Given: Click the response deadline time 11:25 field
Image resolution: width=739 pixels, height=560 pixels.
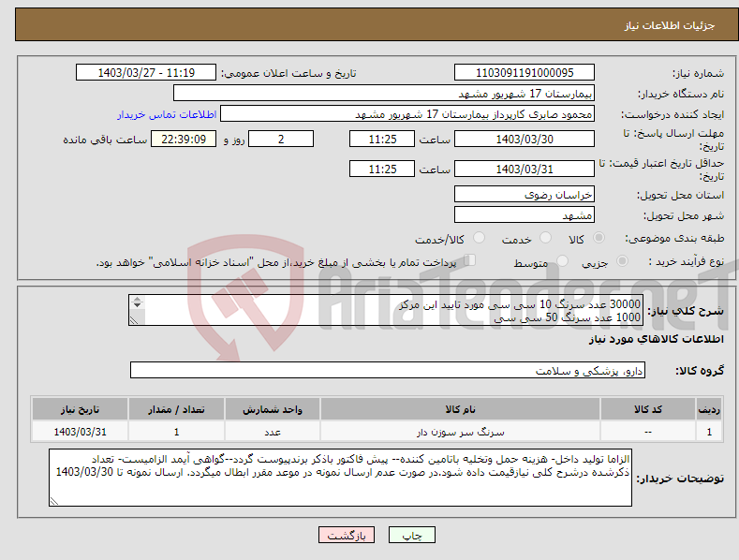Looking at the screenshot, I should pos(382,139).
